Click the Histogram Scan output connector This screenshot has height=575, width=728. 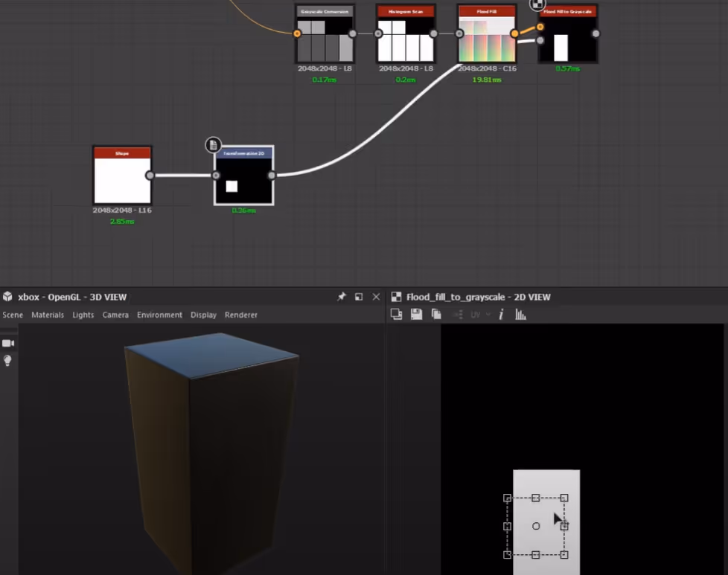[434, 33]
